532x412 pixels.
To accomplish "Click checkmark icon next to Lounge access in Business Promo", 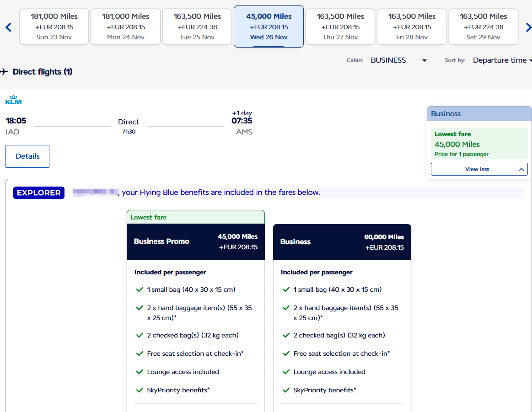I will tap(140, 372).
